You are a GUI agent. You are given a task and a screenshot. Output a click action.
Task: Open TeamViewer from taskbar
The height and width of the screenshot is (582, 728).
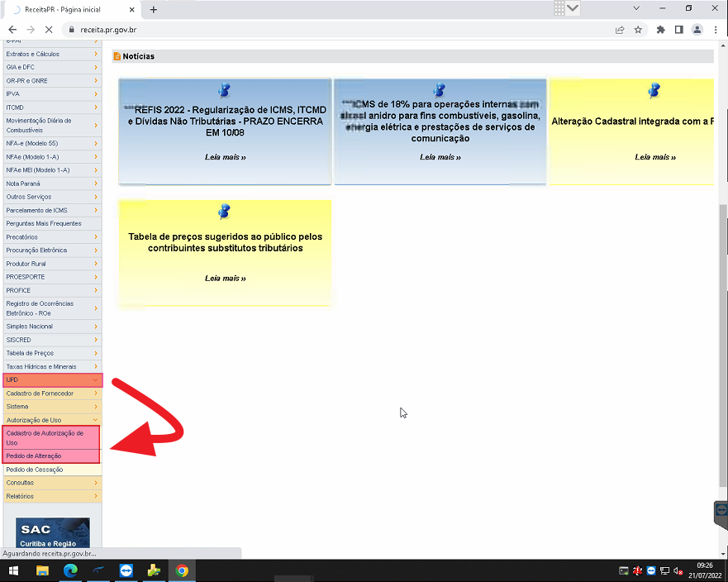[126, 570]
